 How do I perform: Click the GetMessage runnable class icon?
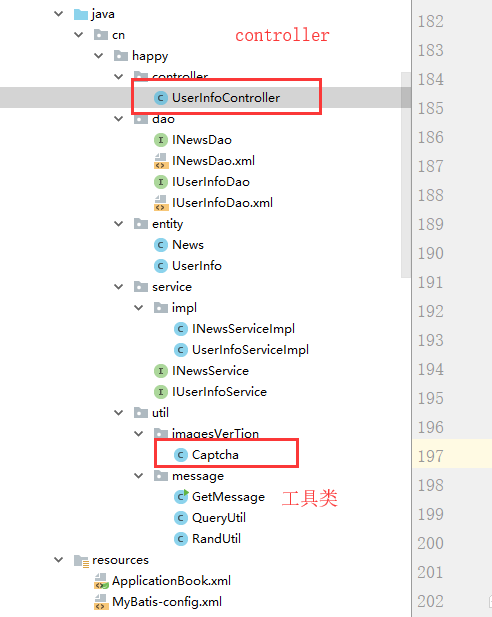coord(181,497)
